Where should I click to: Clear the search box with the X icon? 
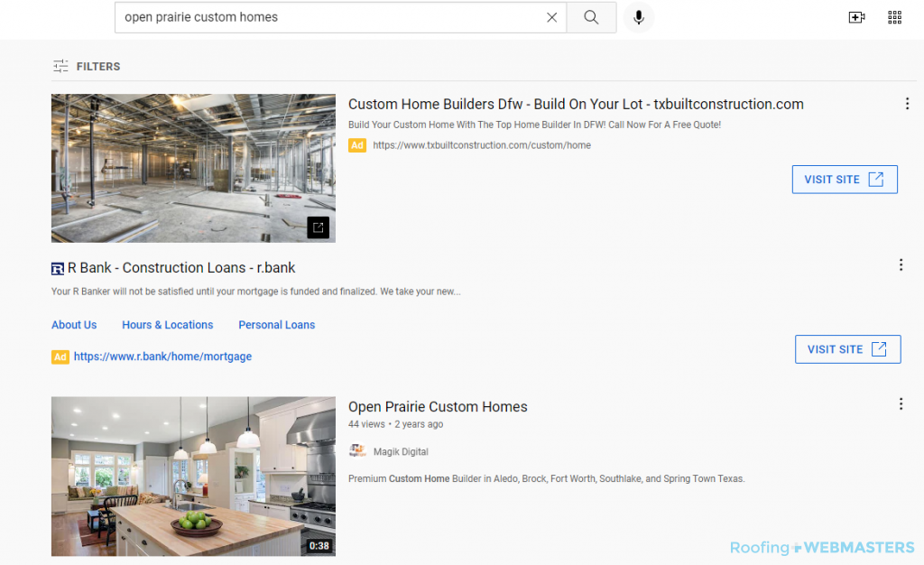pos(551,18)
